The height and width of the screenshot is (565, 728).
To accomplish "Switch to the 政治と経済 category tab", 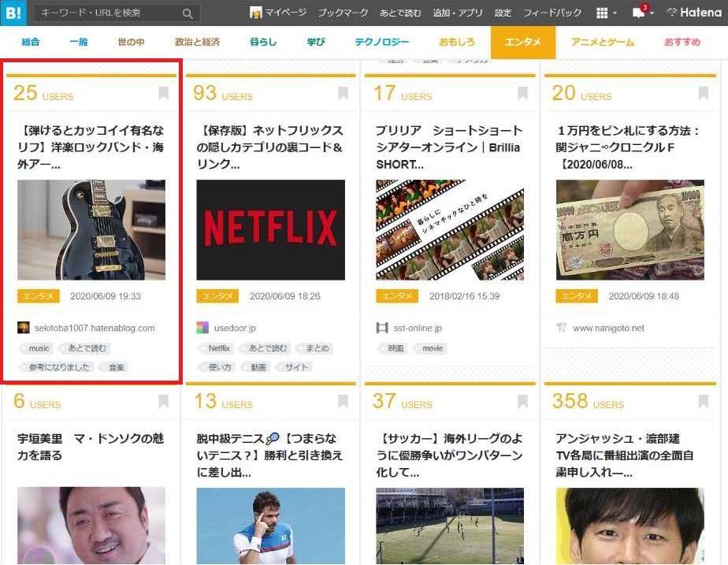I will click(197, 42).
